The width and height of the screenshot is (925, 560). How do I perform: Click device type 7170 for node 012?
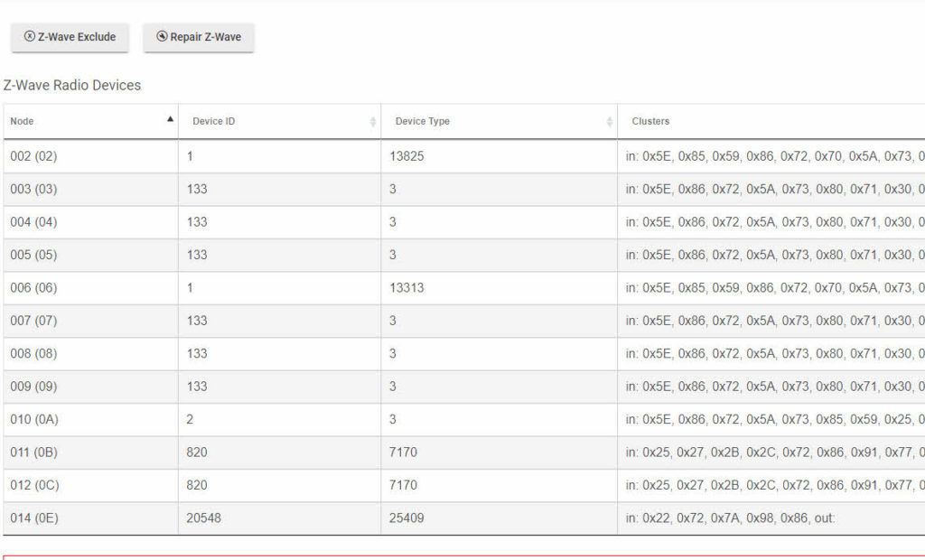click(403, 485)
